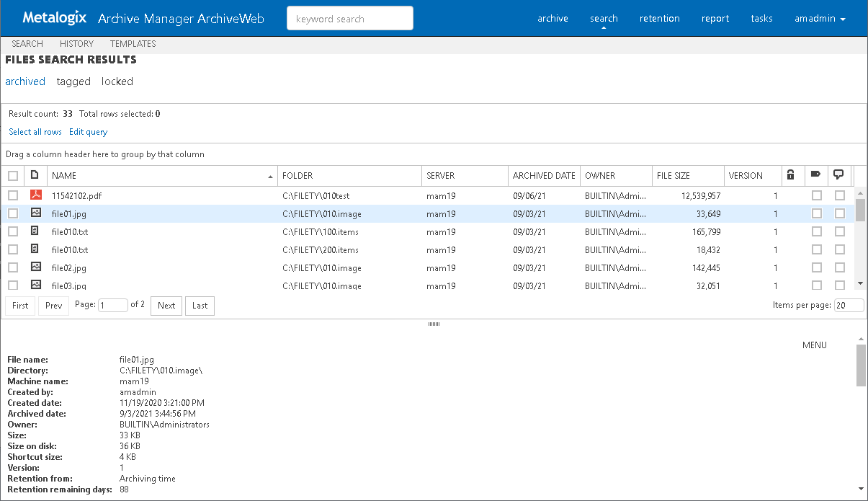The image size is (868, 501).
Task: Click the file type column header icon
Action: point(35,175)
